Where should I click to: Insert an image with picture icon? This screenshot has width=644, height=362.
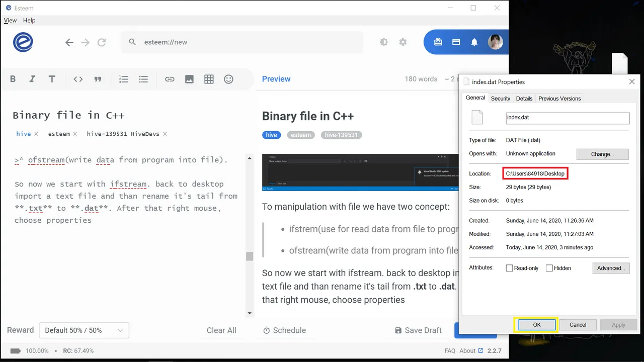click(189, 79)
